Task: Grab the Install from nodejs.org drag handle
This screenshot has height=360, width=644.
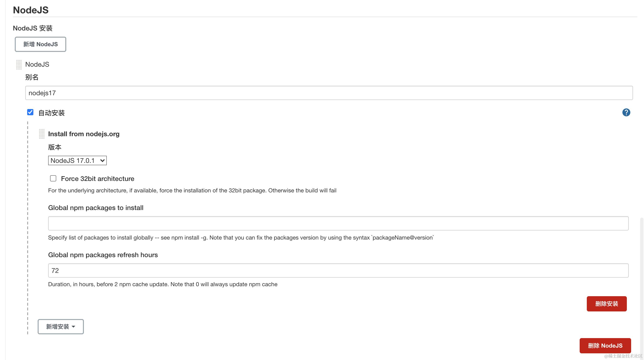Action: tap(41, 134)
